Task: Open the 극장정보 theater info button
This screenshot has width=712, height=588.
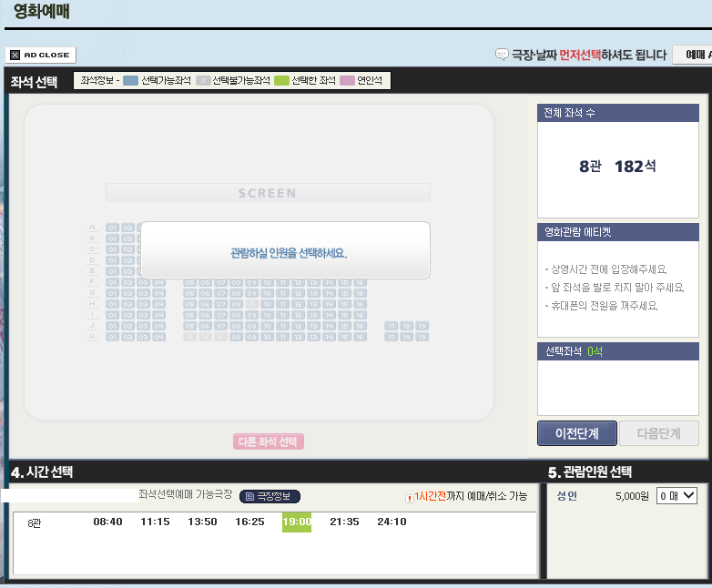Action: pos(270,496)
